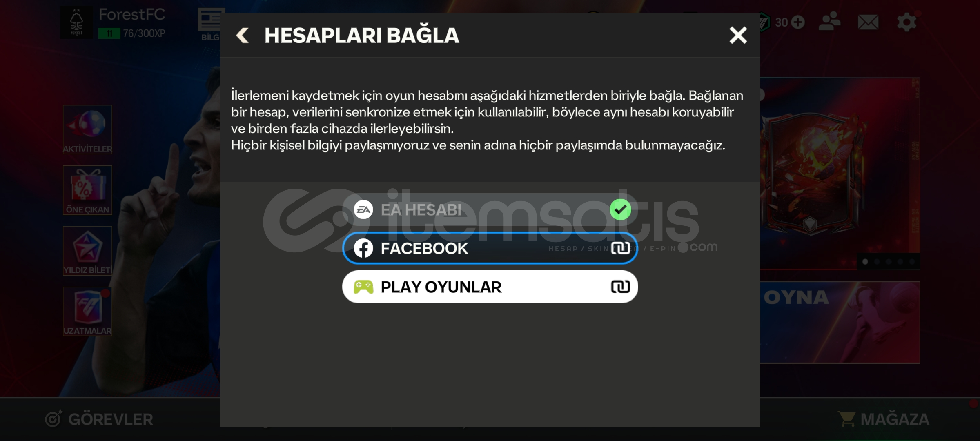Open ÖNE ÇIKAN offers tile

pyautogui.click(x=87, y=190)
